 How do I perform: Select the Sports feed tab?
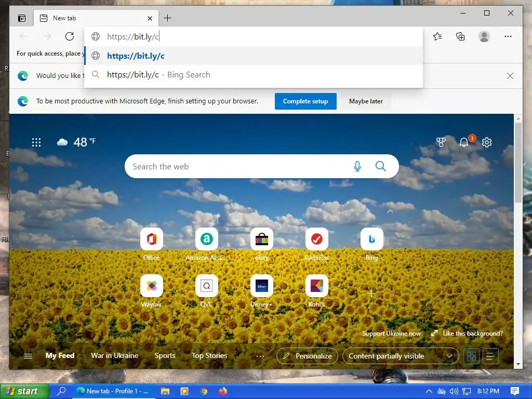[165, 355]
